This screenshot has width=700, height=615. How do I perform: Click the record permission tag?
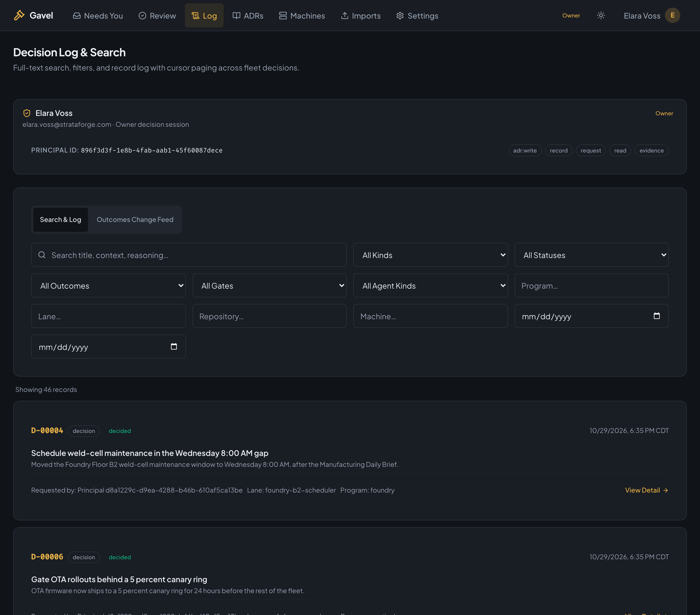pos(559,151)
